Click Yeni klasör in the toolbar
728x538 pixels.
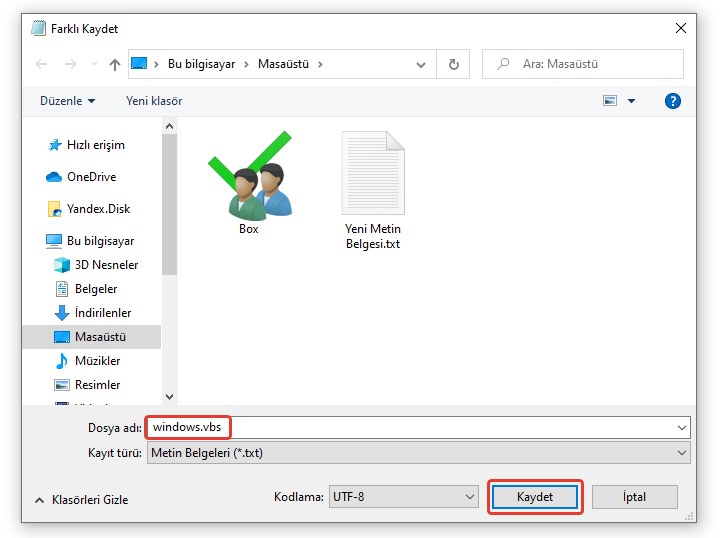pos(154,101)
